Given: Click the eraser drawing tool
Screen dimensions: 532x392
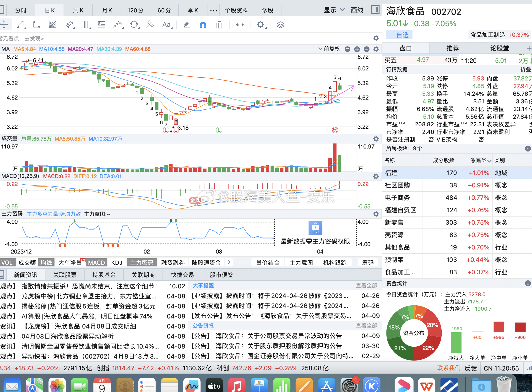Looking at the screenshot, I should (186, 25).
